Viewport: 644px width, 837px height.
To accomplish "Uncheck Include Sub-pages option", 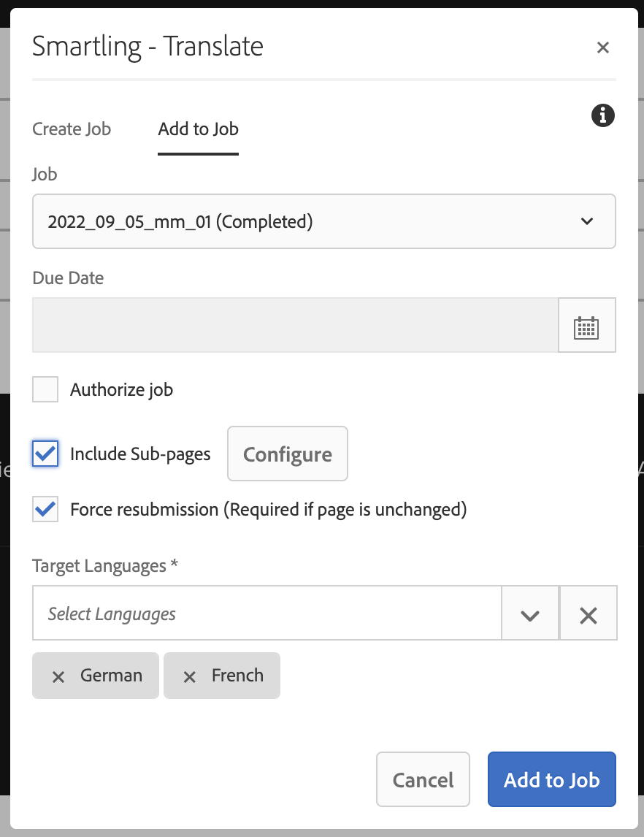I will coord(45,454).
